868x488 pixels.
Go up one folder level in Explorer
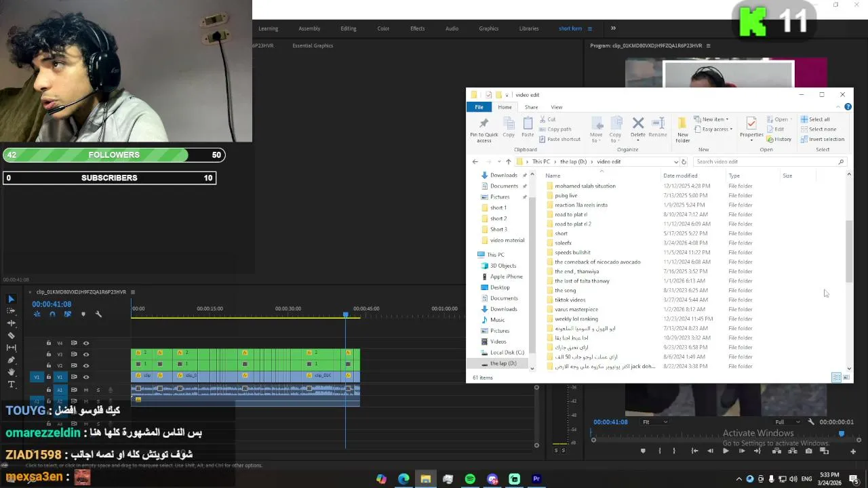[508, 162]
